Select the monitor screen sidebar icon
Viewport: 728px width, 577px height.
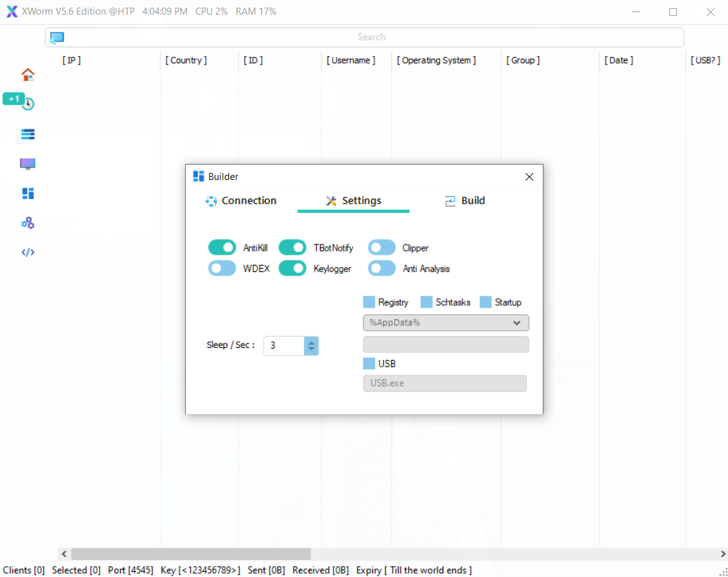click(28, 164)
